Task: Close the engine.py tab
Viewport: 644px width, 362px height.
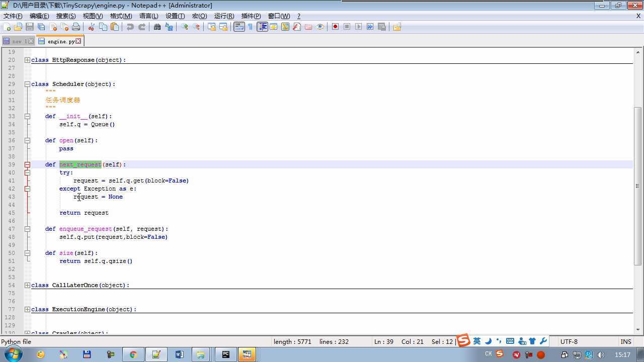Action: point(78,41)
